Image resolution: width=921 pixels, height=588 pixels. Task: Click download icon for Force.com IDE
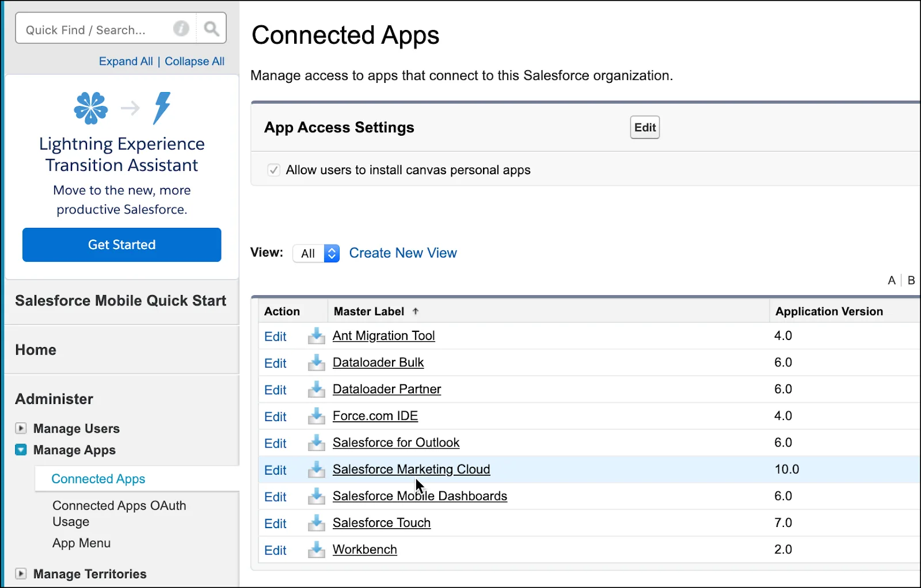pyautogui.click(x=316, y=416)
